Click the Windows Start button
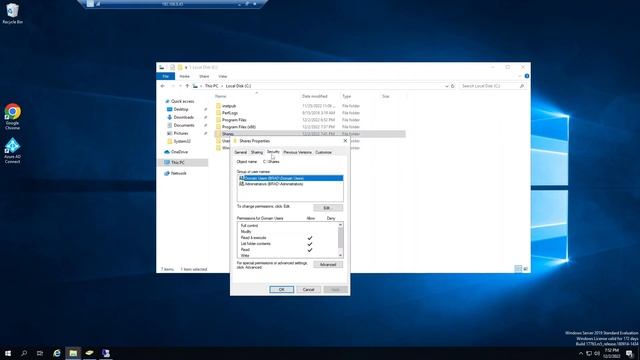 8,353
